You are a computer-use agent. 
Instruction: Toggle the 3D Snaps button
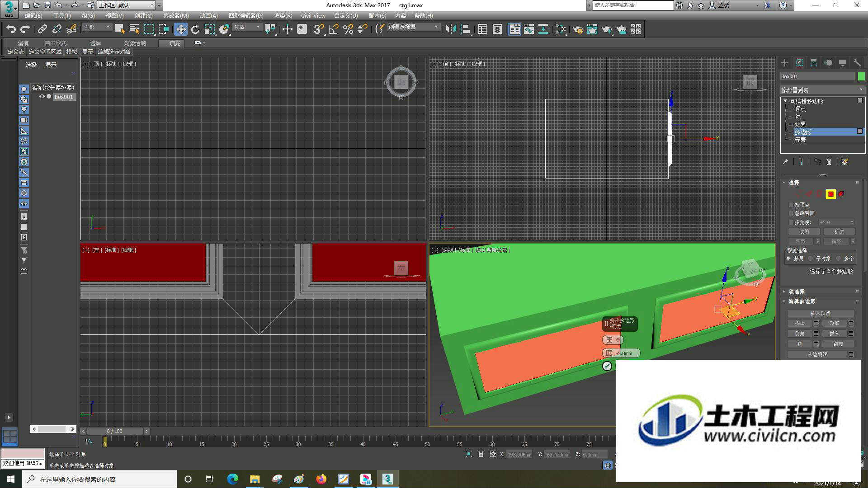coord(319,29)
